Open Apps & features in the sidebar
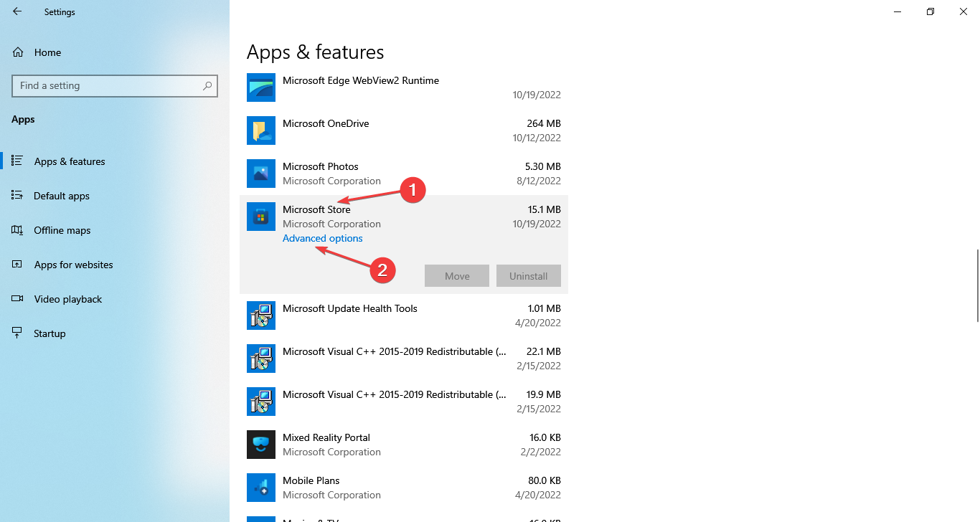This screenshot has height=522, width=980. pos(70,161)
